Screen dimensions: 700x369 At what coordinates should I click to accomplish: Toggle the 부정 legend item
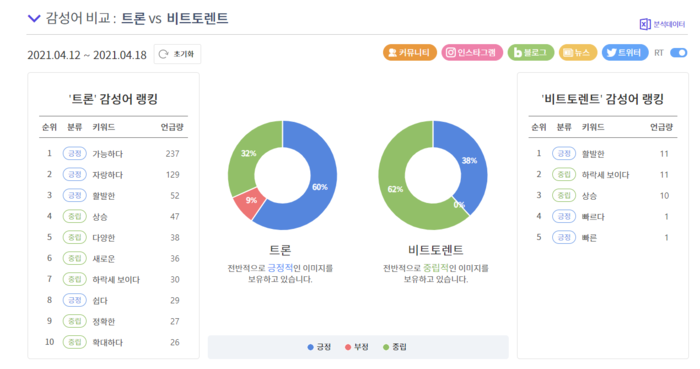coord(357,347)
